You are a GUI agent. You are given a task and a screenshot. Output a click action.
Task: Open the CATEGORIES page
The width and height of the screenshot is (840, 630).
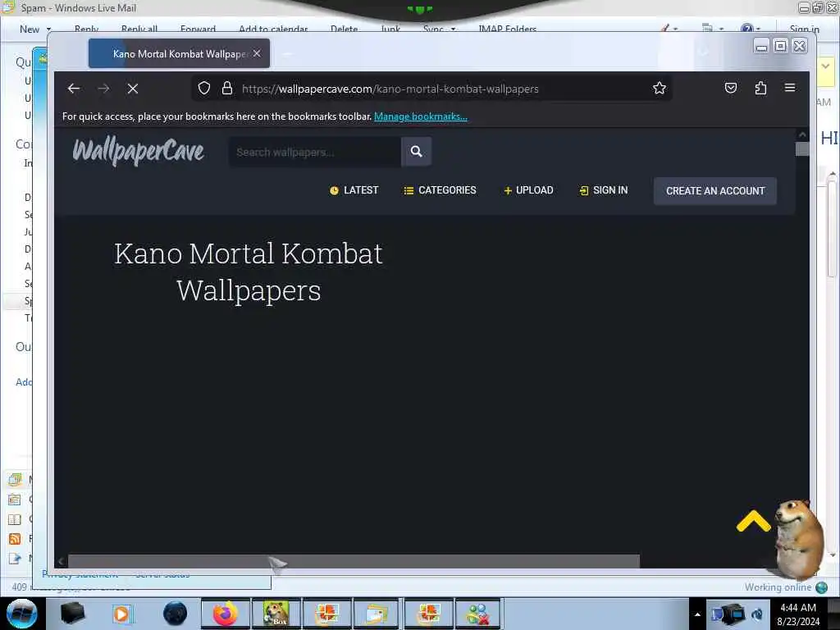(x=440, y=190)
